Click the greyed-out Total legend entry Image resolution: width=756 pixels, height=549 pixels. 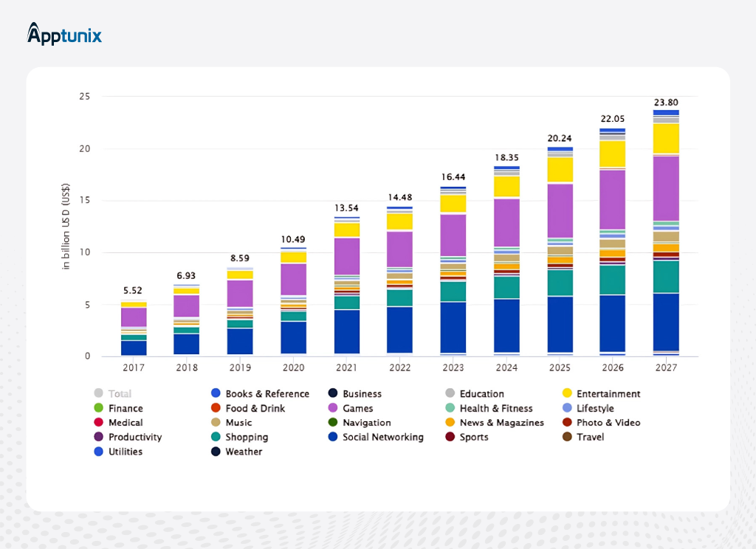click(x=119, y=394)
